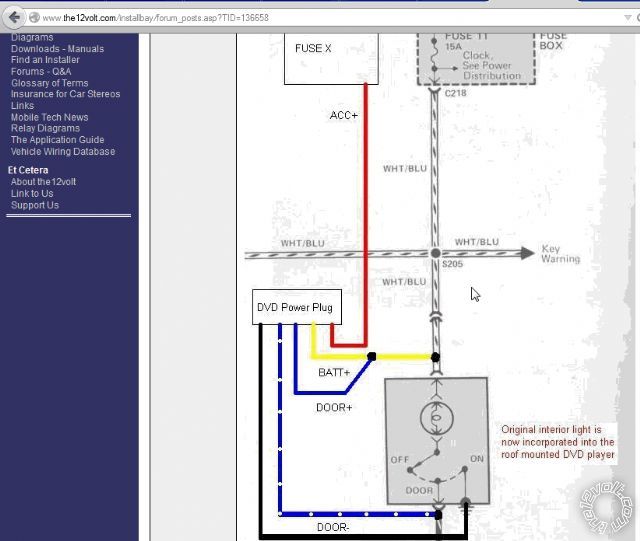Open Insurance for Car Stereos link
Viewport: 640px width, 541px height.
(x=65, y=94)
